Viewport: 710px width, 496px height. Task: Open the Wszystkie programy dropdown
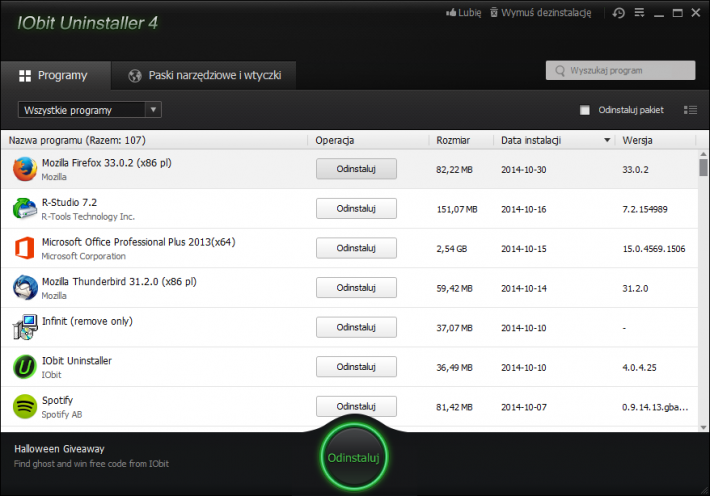pyautogui.click(x=90, y=110)
